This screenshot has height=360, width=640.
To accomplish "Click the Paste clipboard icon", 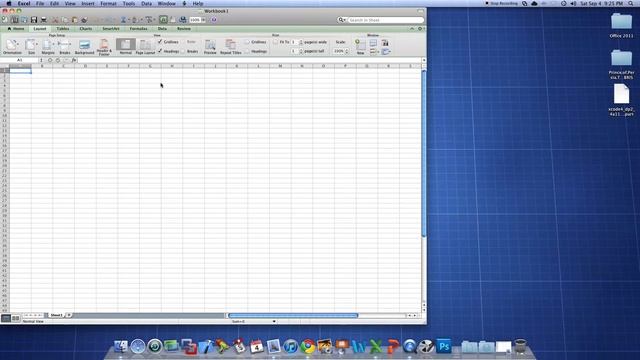I will 75,20.
